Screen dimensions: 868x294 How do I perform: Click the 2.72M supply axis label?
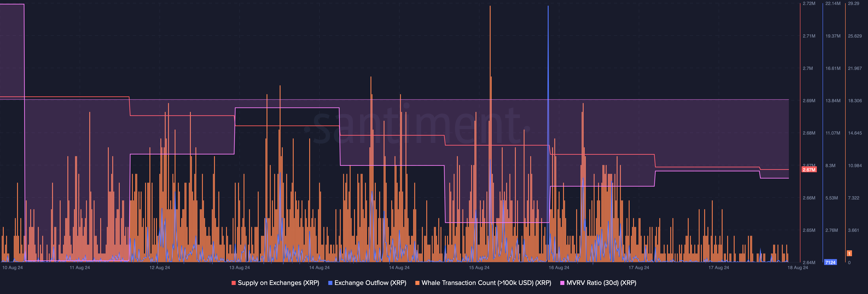pyautogui.click(x=809, y=3)
